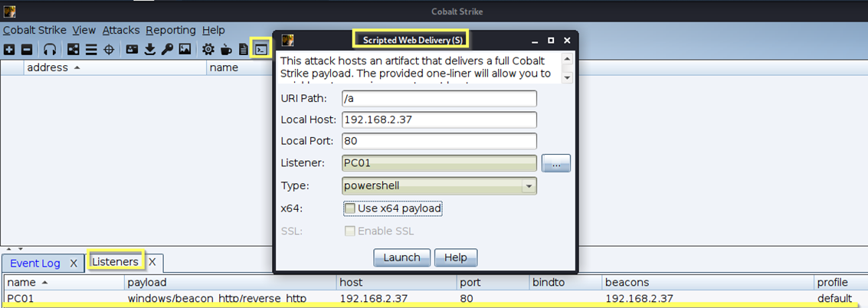
Task: Click the crosshair targets icon
Action: 109,49
